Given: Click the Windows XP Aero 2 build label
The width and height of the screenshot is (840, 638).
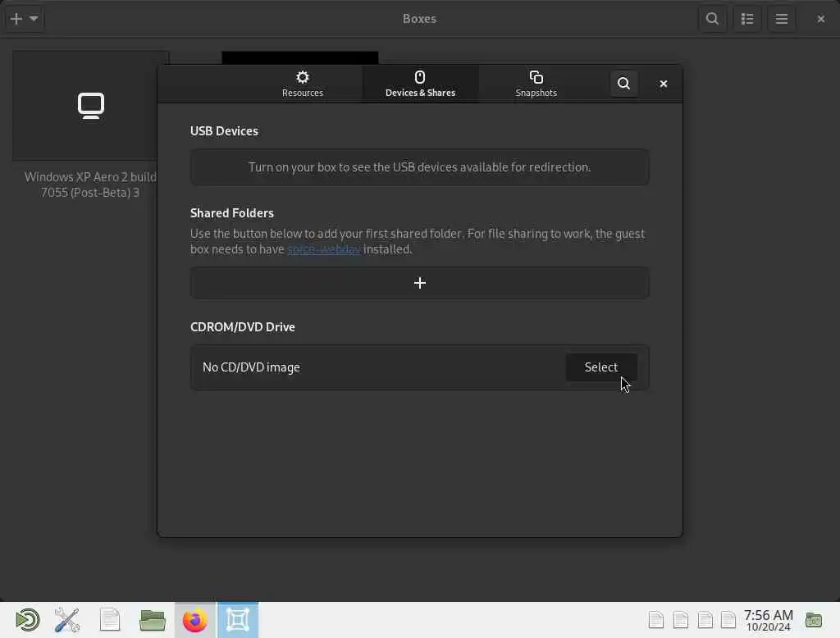Looking at the screenshot, I should pos(90,185).
